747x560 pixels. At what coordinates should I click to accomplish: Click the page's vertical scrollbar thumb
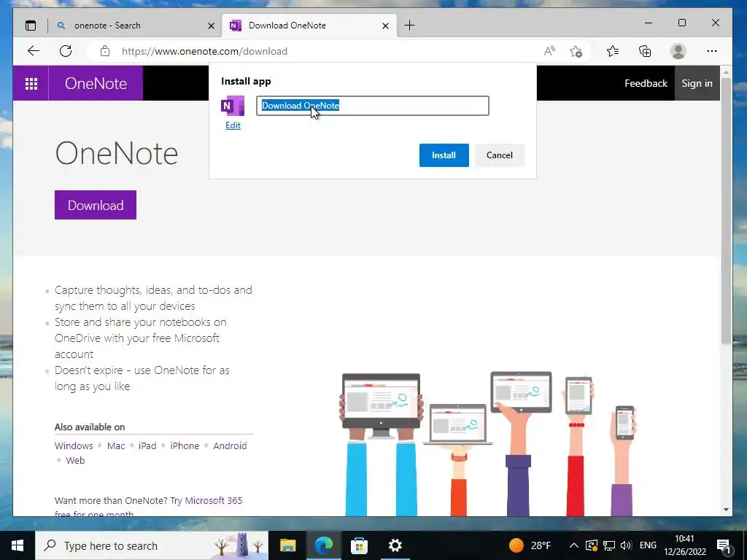click(x=726, y=211)
